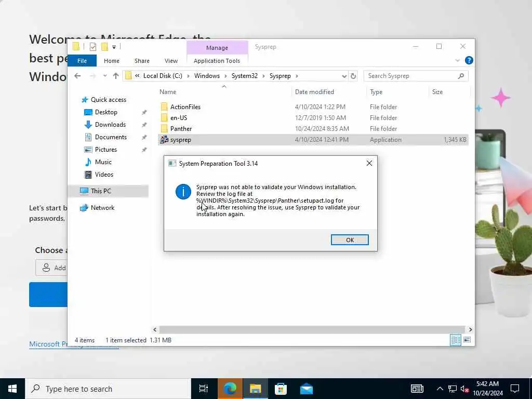This screenshot has width=532, height=399.
Task: Open Desktop in the navigation pane
Action: [106, 112]
